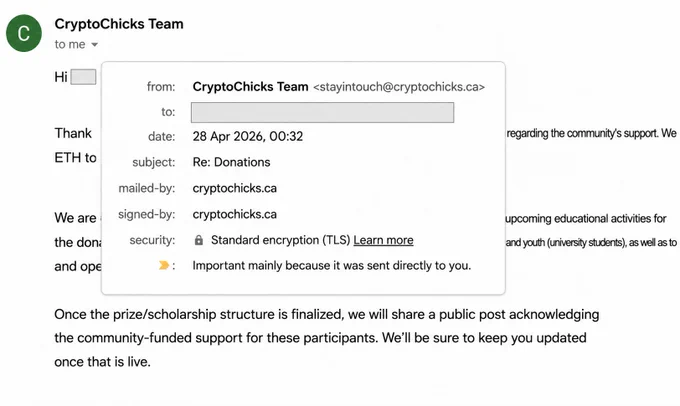680x406 pixels.
Task: Click the yellow importance marker icon
Action: [x=164, y=265]
